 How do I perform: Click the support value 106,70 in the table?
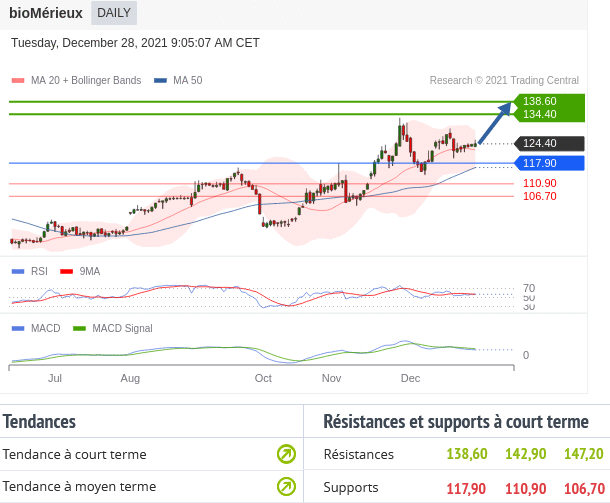(584, 489)
